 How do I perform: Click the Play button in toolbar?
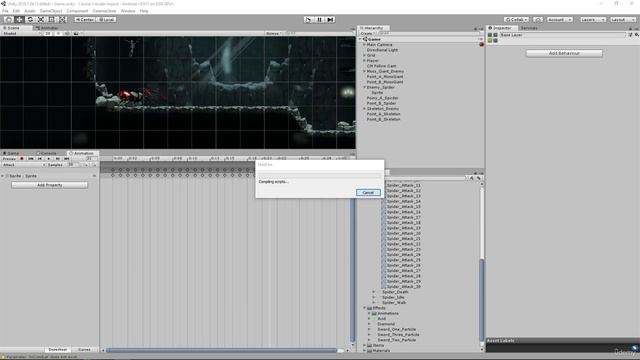pyautogui.click(x=309, y=19)
